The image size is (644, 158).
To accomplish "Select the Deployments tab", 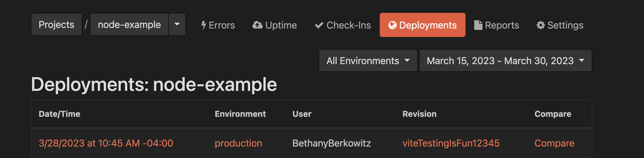I will click(x=422, y=25).
